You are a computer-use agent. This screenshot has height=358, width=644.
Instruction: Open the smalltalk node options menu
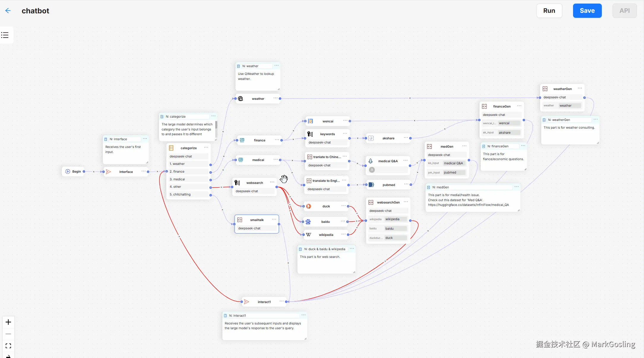[274, 220]
